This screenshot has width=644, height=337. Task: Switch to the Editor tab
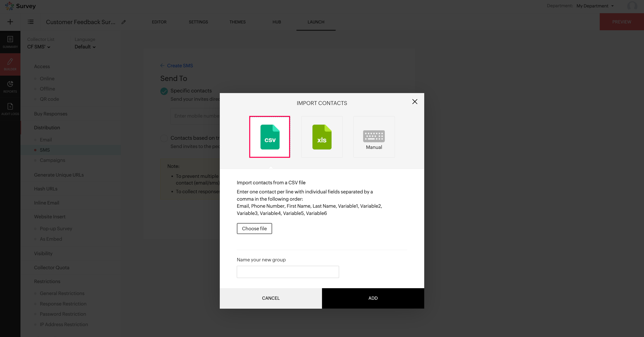coord(159,22)
